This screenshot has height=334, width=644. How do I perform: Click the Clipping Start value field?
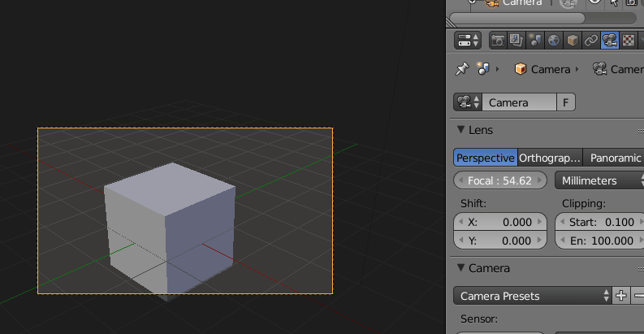coord(599,222)
